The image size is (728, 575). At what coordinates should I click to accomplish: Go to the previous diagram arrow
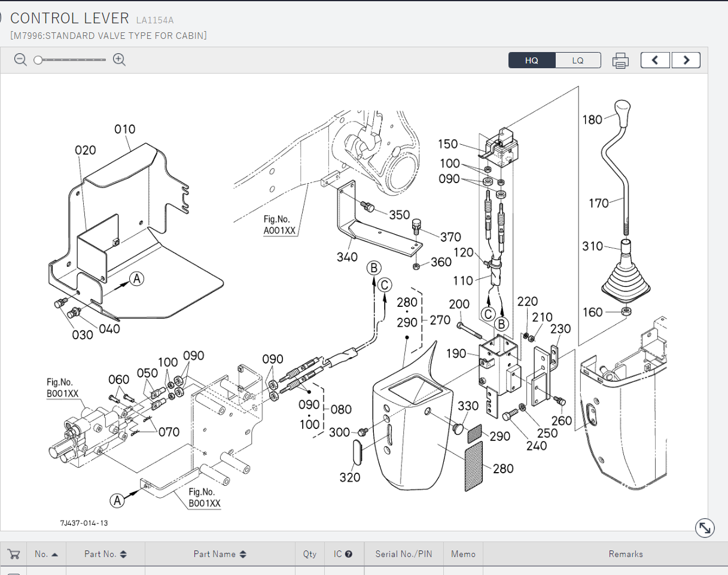[655, 60]
